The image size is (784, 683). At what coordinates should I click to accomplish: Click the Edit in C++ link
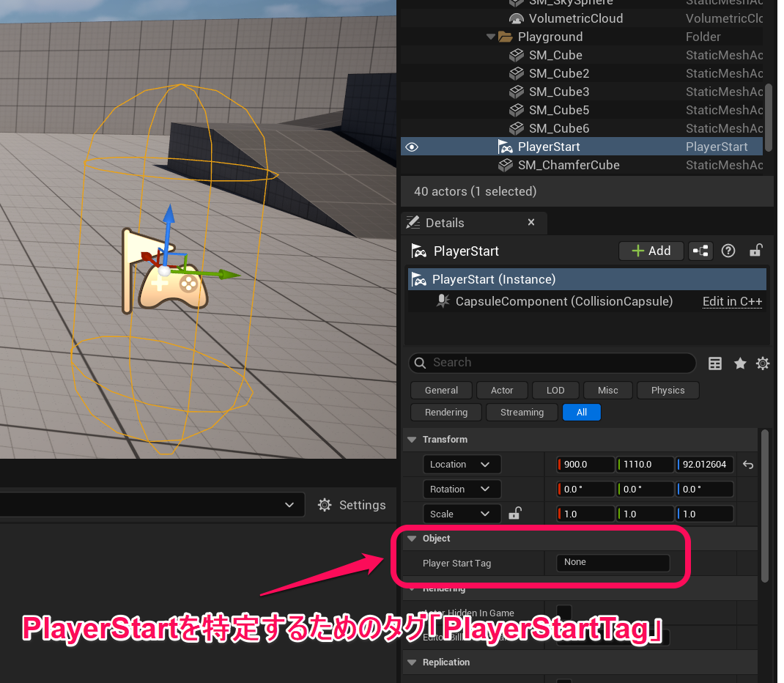tap(732, 301)
